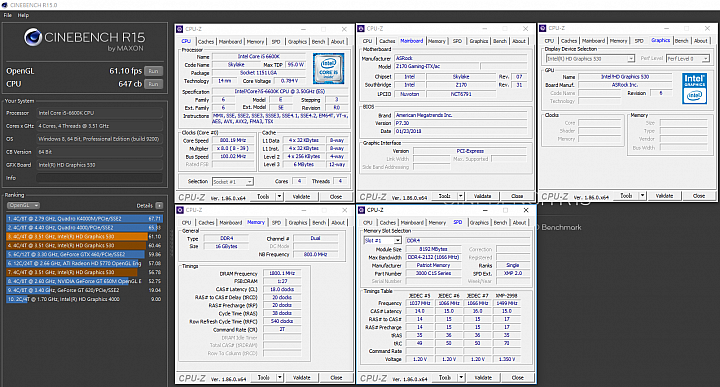Viewport: 720px width, 387px height.
Task: Open the OpenGL ranking type dropdown
Action: [23, 206]
